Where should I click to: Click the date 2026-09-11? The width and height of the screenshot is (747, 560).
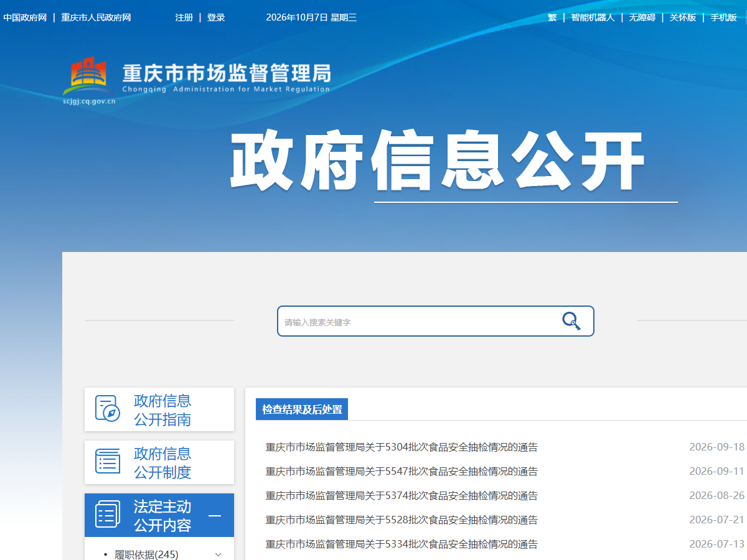click(x=716, y=471)
